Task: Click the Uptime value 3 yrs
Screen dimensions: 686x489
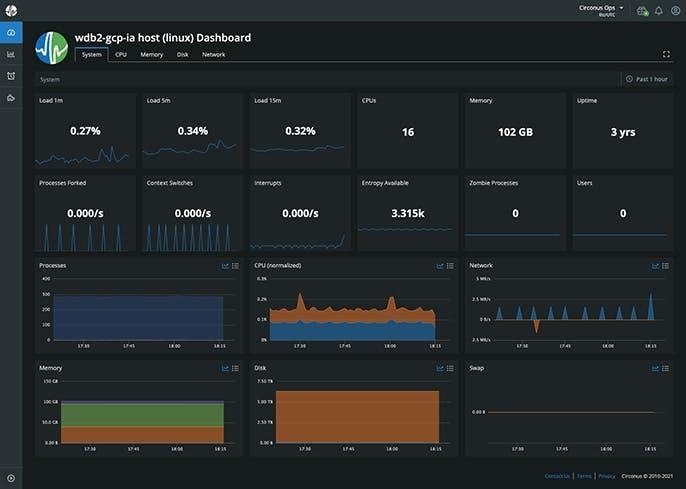Action: (x=623, y=132)
